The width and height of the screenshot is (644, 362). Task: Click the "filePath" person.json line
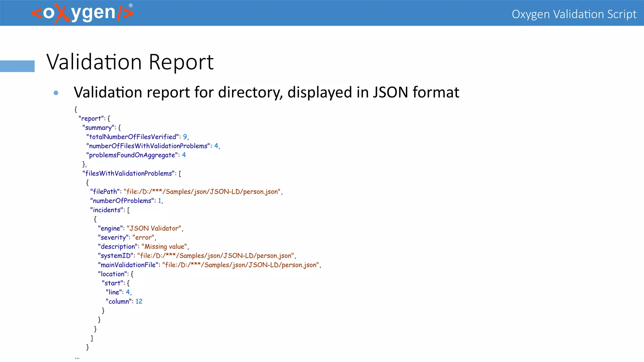[186, 192]
